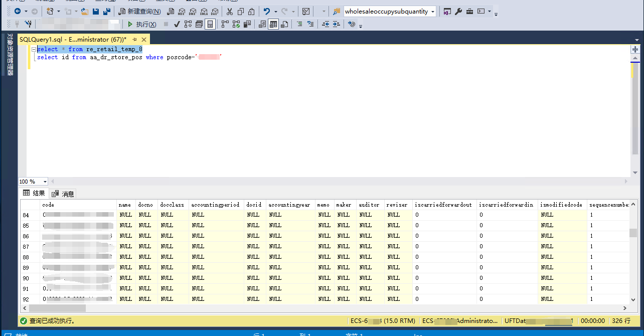Toggle Results to Grid mode
644x336 pixels.
[x=273, y=24]
